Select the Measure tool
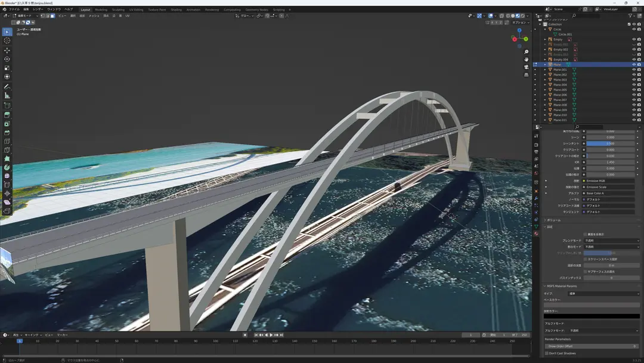The image size is (644, 363). pos(7,96)
